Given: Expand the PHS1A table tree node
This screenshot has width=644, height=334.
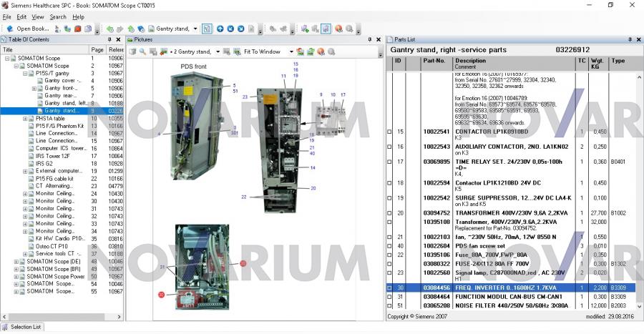Looking at the screenshot, I should 25,118.
